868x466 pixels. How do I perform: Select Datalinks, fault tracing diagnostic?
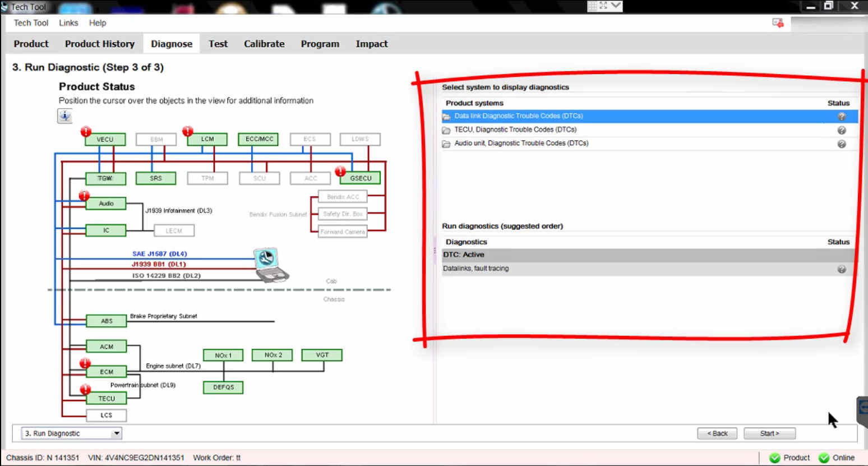(649, 269)
